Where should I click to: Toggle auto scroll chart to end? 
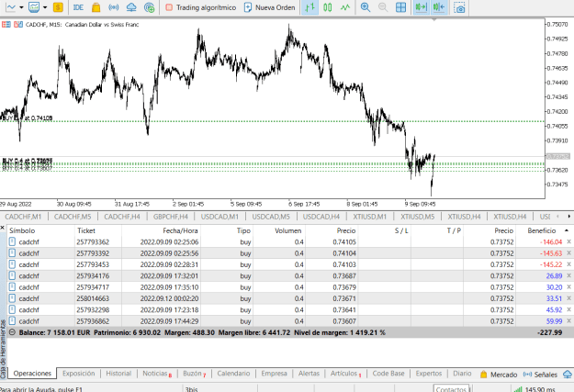422,7
